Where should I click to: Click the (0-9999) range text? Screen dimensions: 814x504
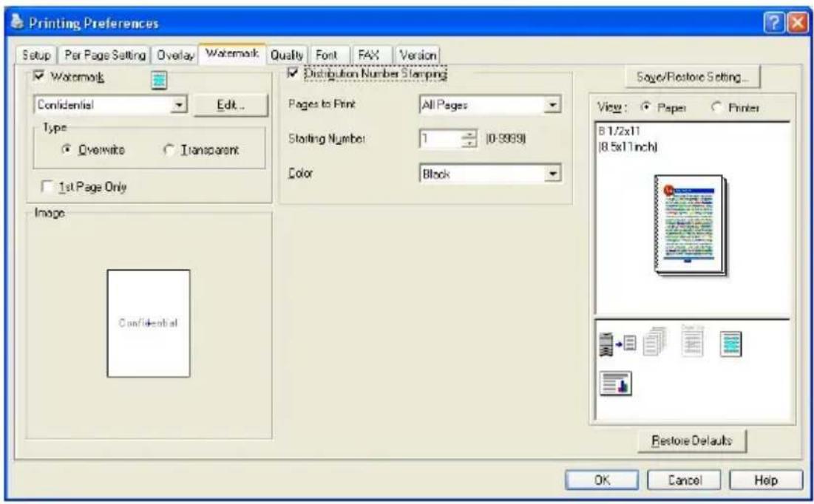click(x=506, y=139)
